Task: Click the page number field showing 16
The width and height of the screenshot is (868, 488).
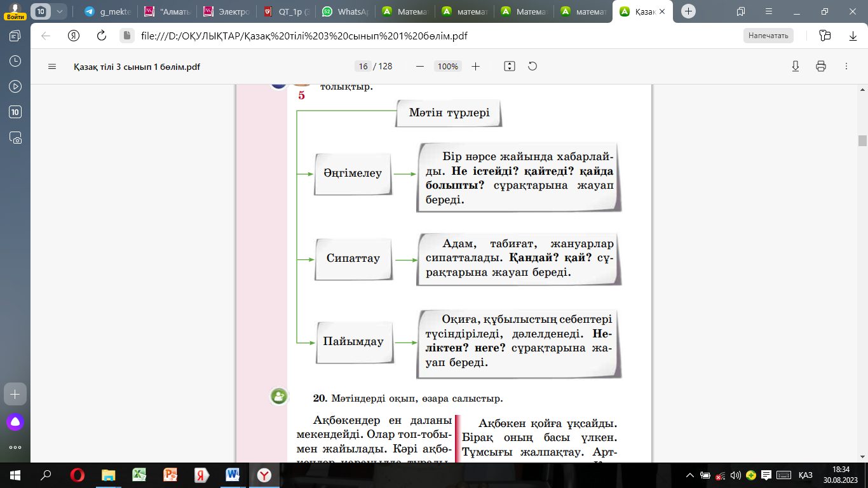Action: click(x=363, y=66)
